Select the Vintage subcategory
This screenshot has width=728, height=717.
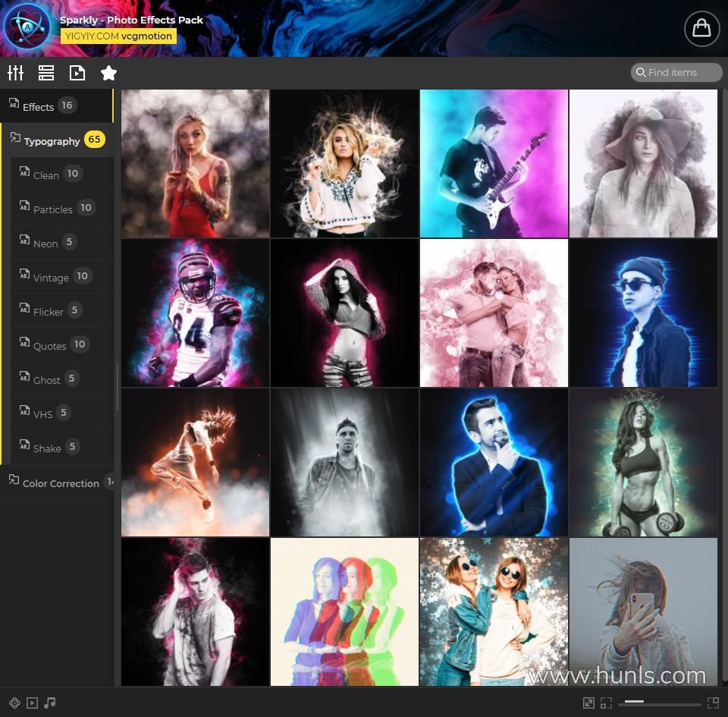click(x=51, y=278)
